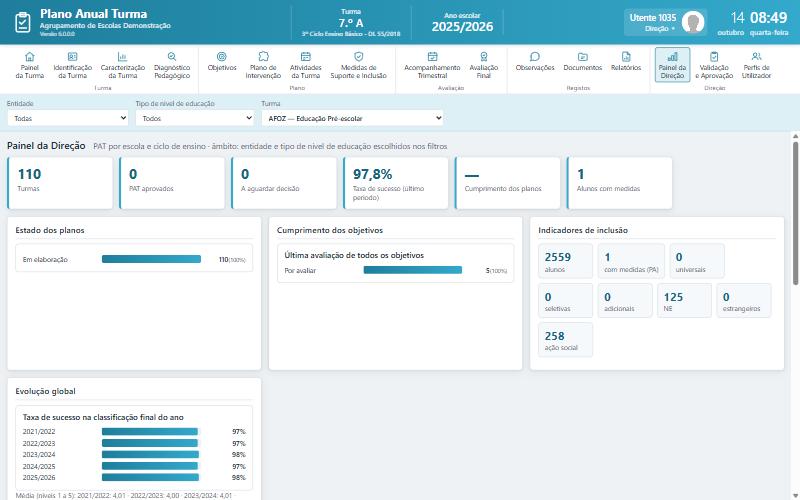The height and width of the screenshot is (500, 800).
Task: Click the seletivas indicator tile
Action: [x=565, y=301]
